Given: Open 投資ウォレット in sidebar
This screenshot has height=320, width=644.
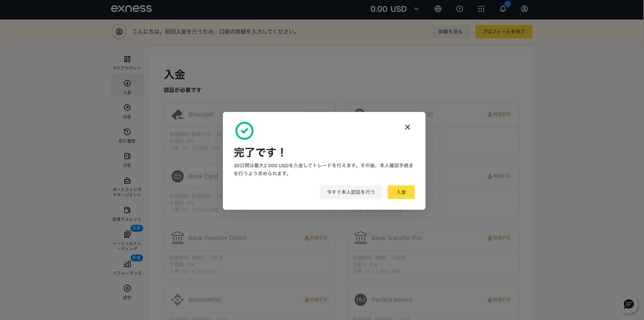Looking at the screenshot, I should pyautogui.click(x=127, y=214).
